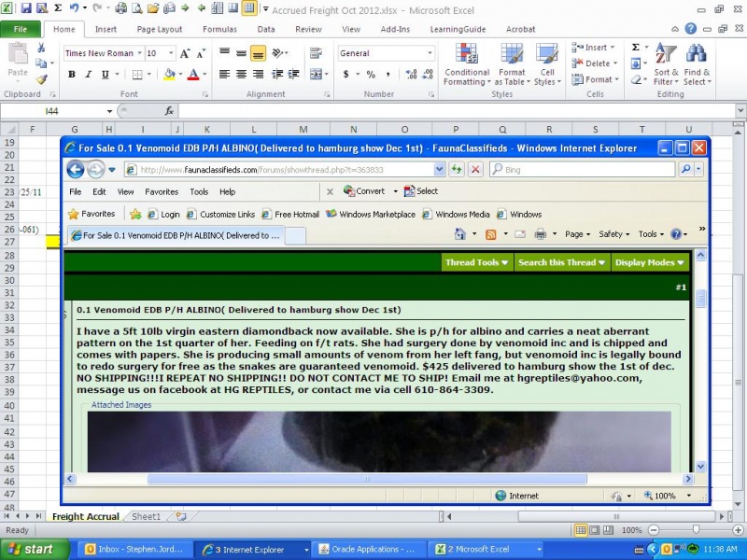Click the Windows start button

pyautogui.click(x=34, y=550)
